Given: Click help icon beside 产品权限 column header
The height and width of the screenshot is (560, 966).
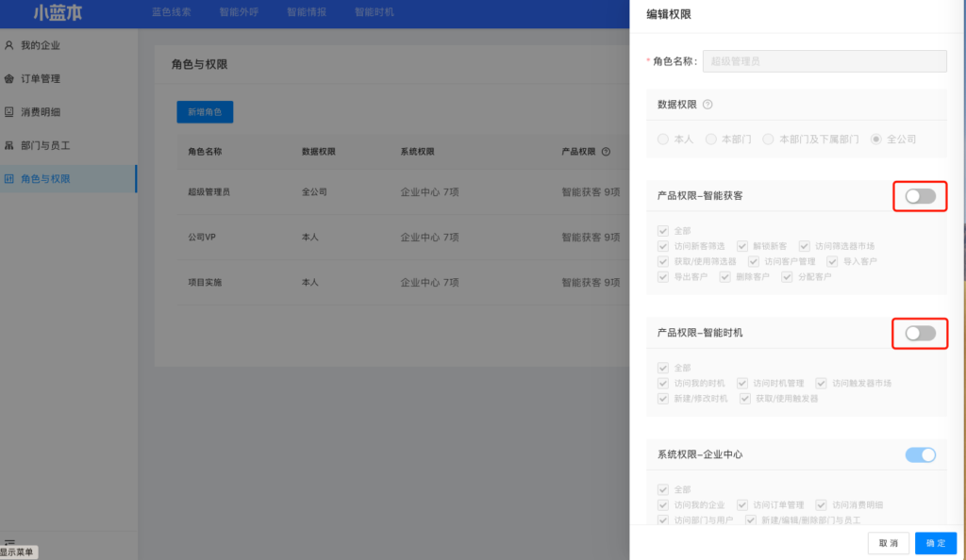Looking at the screenshot, I should (x=606, y=151).
